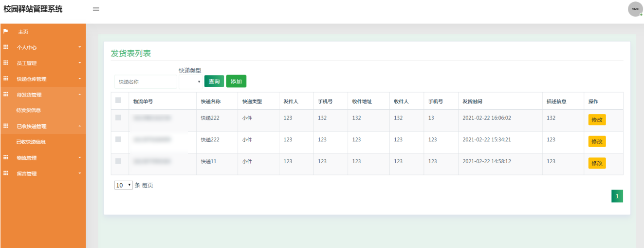Click the grid icon next to 已收快递管理
644x248 pixels.
[x=6, y=126]
